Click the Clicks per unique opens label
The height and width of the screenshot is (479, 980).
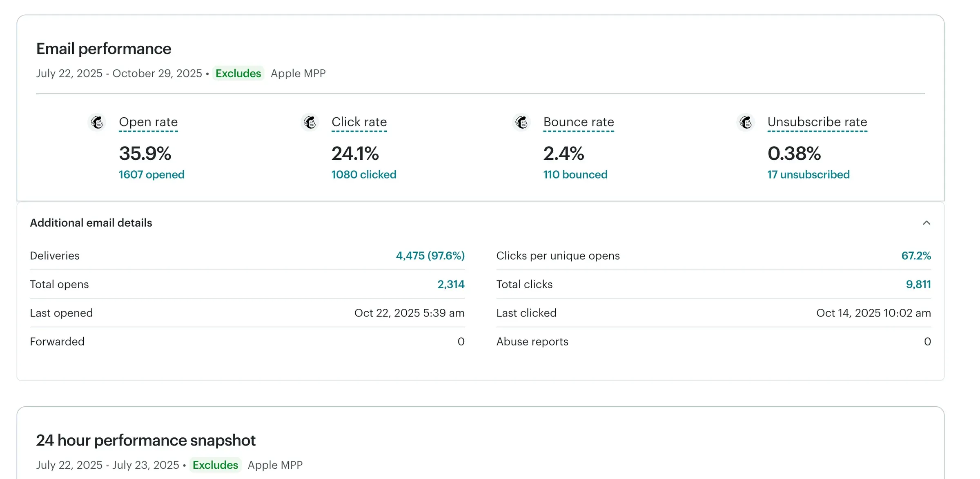(x=558, y=256)
